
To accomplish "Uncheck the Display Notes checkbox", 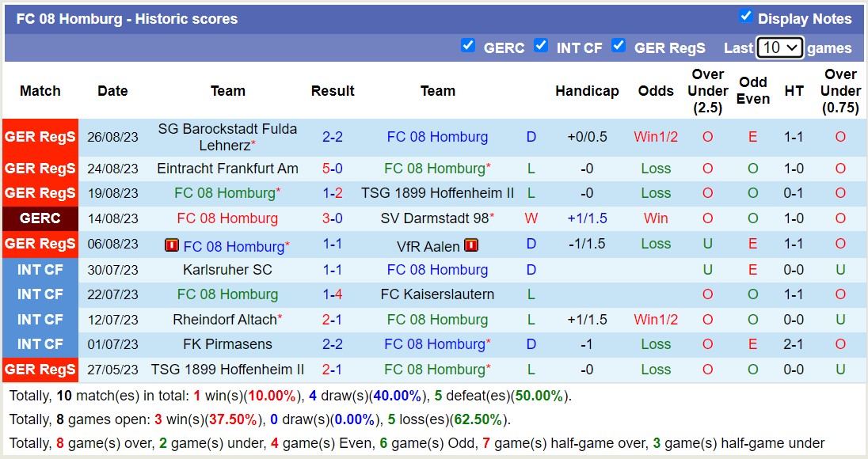I will [745, 16].
